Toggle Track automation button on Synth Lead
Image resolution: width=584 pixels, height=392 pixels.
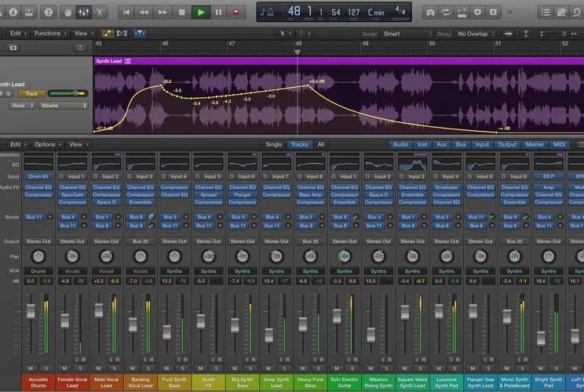click(31, 94)
